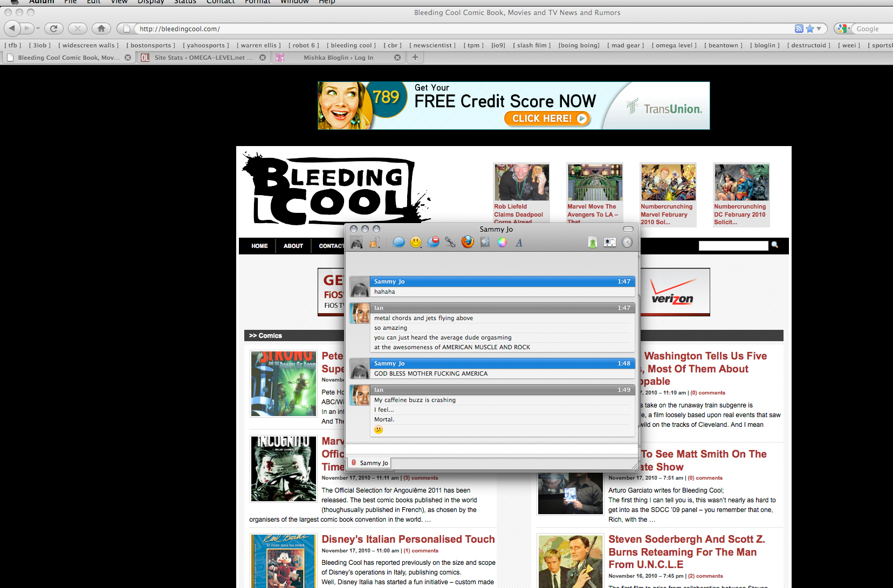Viewport: 893px width, 588px height.
Task: Open Sammy Jo's contact picture in Adium toolbar
Action: coord(356,243)
